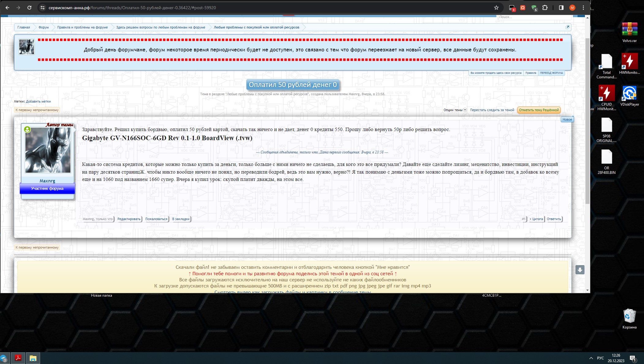Open Chrome side panel icon
The width and height of the screenshot is (644, 364).
point(561,8)
